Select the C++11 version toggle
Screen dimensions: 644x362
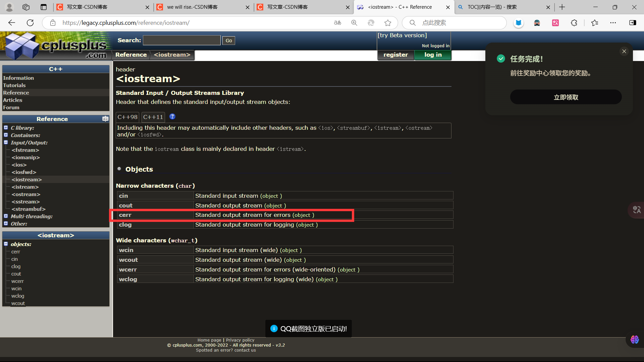point(153,117)
